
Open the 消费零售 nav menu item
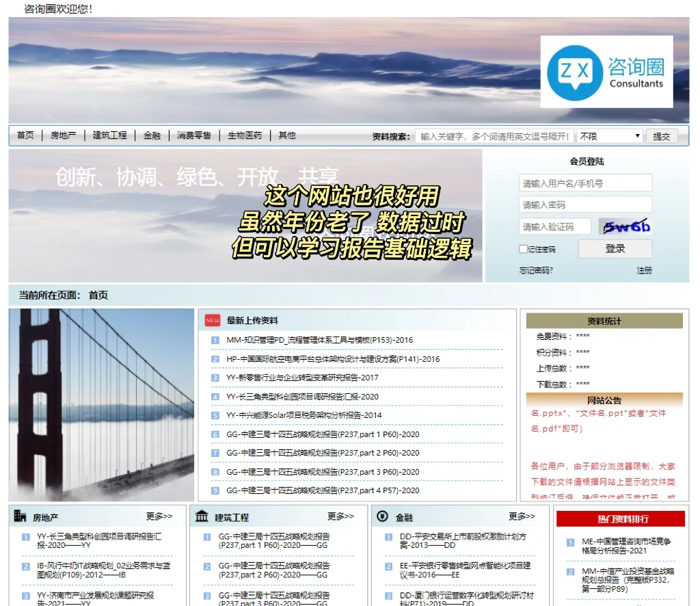(x=193, y=135)
